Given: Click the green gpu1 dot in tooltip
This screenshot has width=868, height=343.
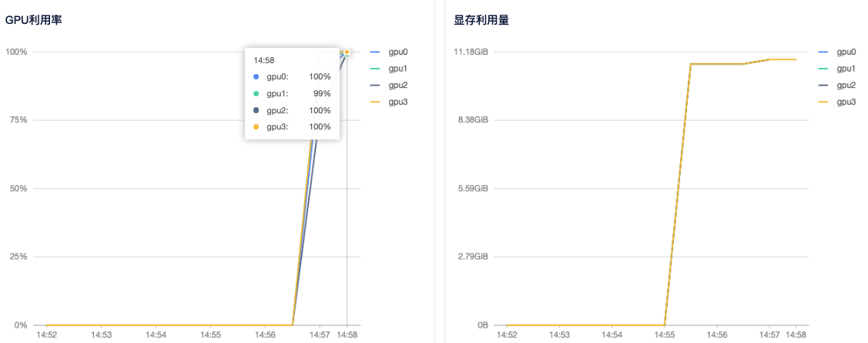Looking at the screenshot, I should 256,94.
